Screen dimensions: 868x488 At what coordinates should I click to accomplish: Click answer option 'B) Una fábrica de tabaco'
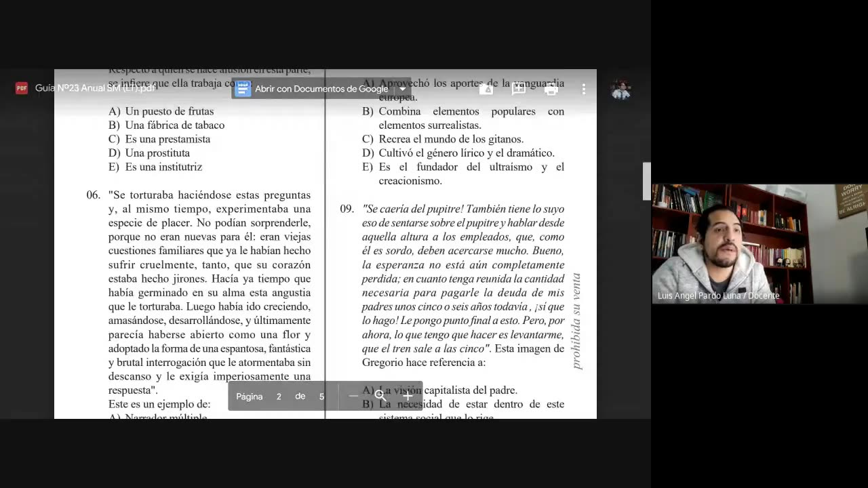(x=166, y=125)
